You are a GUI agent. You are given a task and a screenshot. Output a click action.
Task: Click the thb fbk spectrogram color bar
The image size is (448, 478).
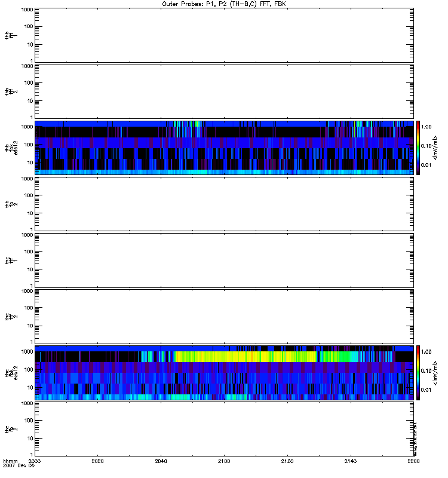[x=418, y=148]
